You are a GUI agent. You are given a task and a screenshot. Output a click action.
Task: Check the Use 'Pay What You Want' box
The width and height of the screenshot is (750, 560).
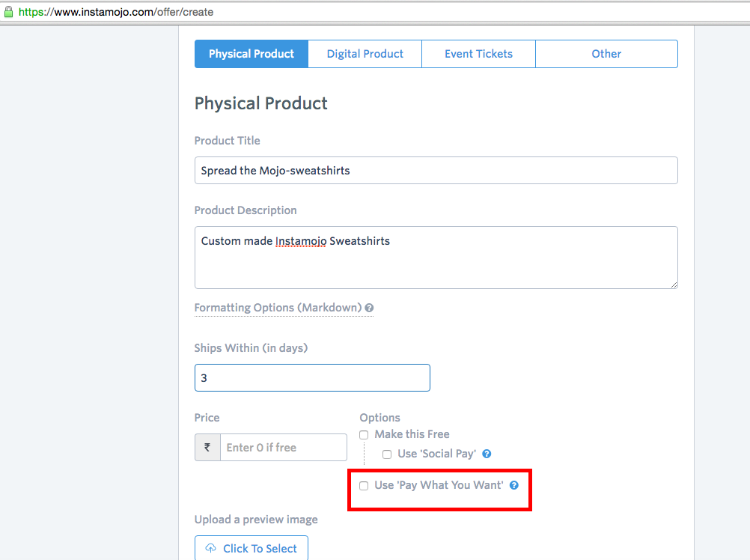point(364,486)
